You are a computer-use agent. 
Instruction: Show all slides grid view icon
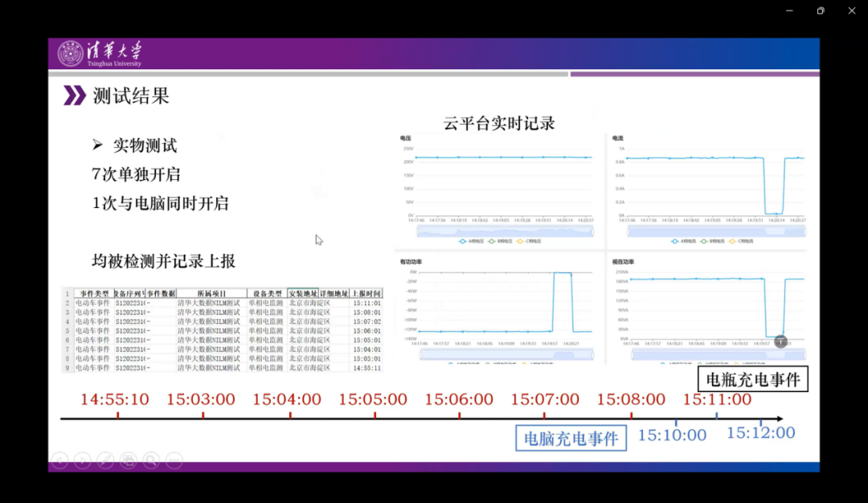129,460
